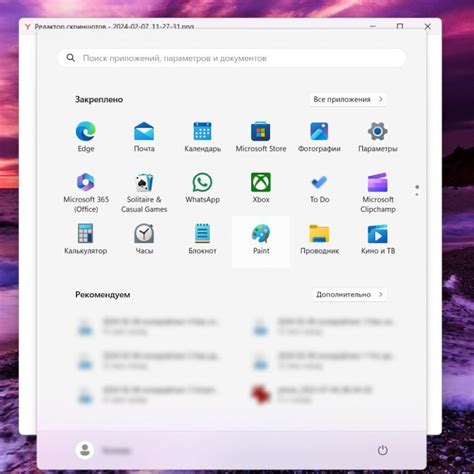Click the search field for apps and documents
Viewport: 474px width, 474px height.
click(x=232, y=58)
